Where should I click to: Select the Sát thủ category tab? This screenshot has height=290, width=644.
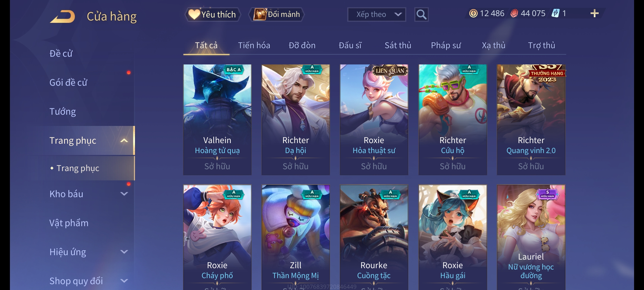(x=398, y=45)
